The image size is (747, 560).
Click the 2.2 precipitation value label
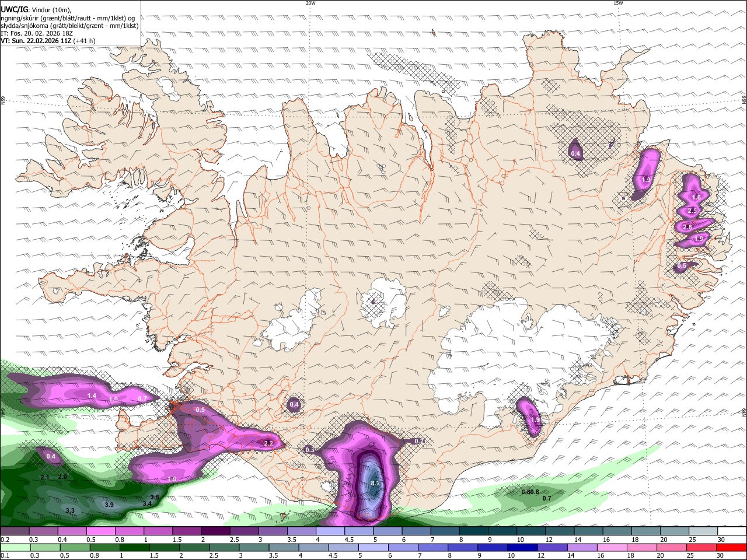coord(268,443)
